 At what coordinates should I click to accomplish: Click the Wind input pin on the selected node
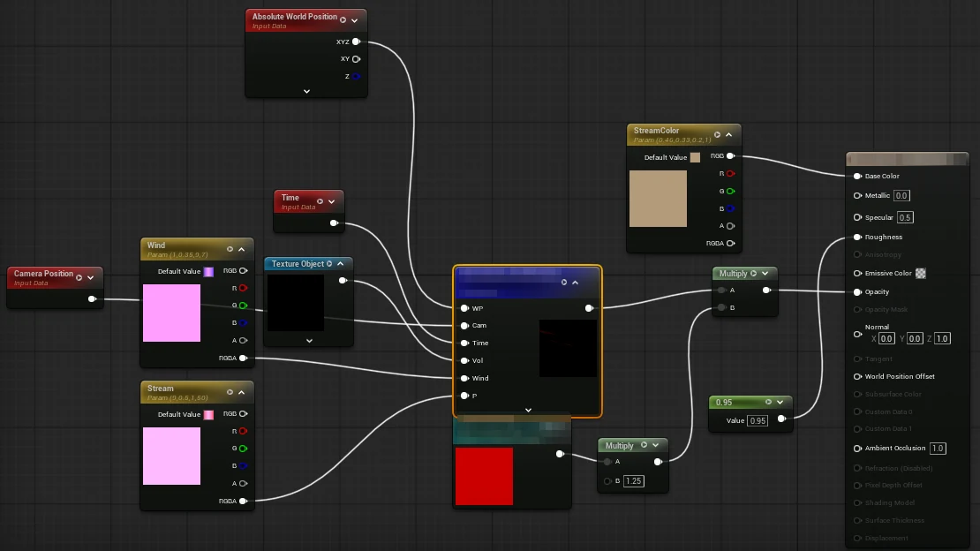point(464,379)
